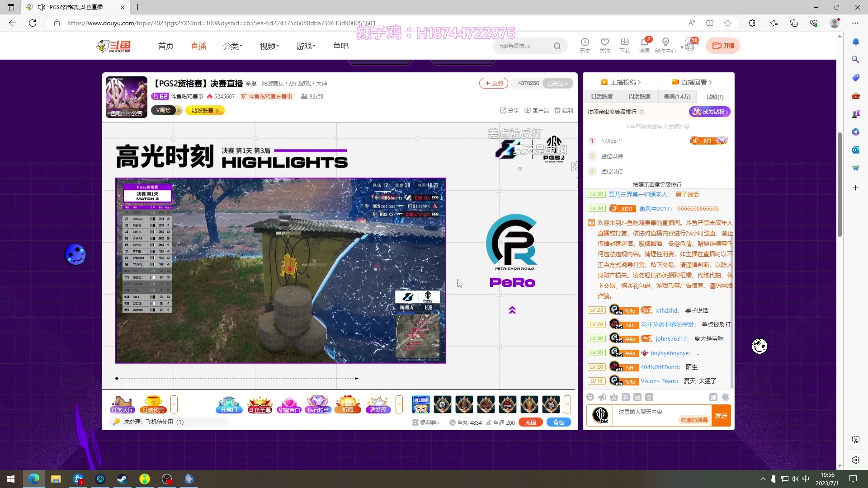The image size is (868, 488).
Task: Click the 分享 share link
Action: click(x=509, y=110)
